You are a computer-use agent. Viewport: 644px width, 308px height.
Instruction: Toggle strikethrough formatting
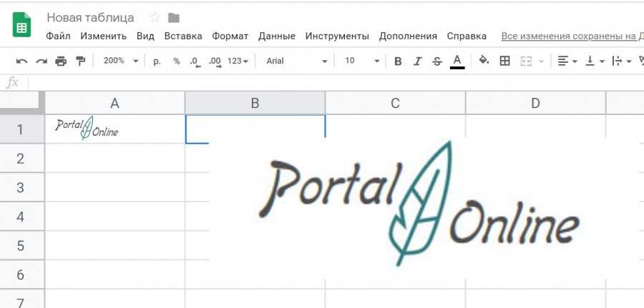click(437, 61)
